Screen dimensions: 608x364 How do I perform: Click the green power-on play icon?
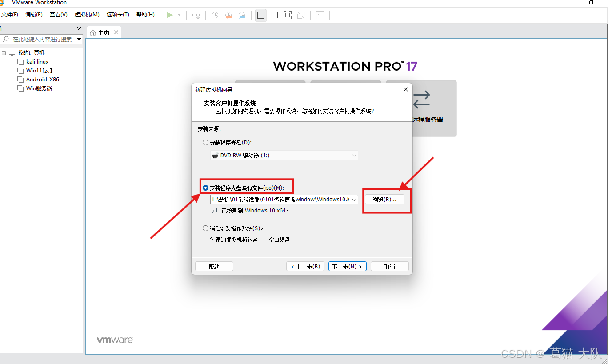[169, 15]
